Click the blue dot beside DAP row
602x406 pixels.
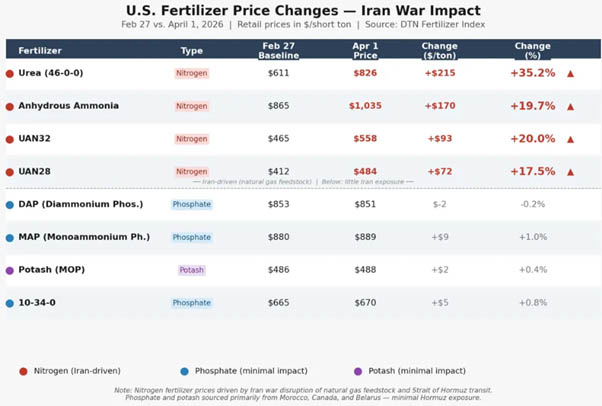pyautogui.click(x=10, y=205)
